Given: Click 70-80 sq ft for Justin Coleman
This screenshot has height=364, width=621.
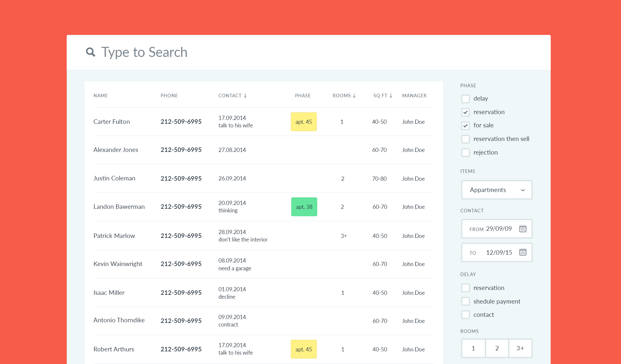Looking at the screenshot, I should click(379, 178).
